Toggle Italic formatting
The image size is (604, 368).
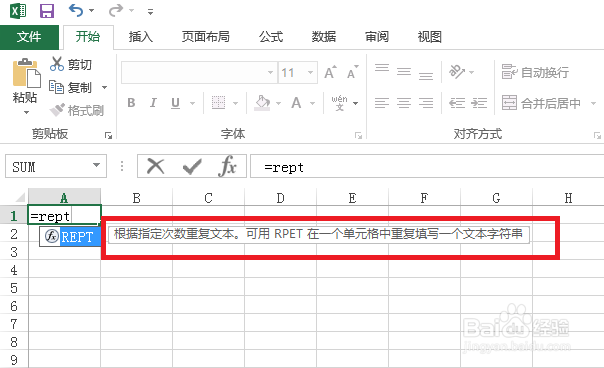tap(153, 103)
